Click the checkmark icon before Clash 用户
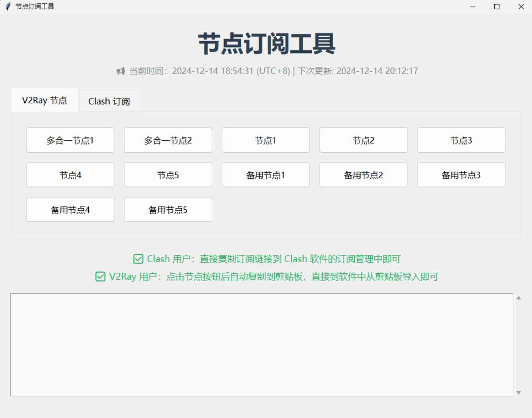Screen dimensions: 532x418 [x=138, y=259]
